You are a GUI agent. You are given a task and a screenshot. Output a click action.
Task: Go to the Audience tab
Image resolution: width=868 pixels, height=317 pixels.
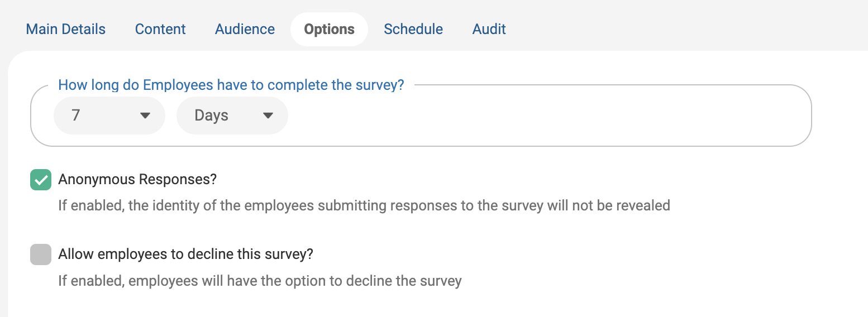pyautogui.click(x=245, y=29)
